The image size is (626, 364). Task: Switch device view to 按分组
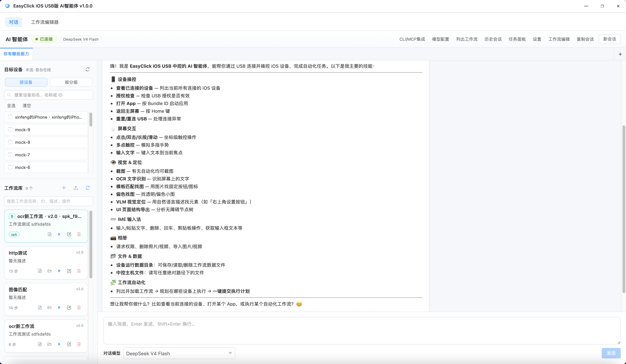(x=71, y=82)
